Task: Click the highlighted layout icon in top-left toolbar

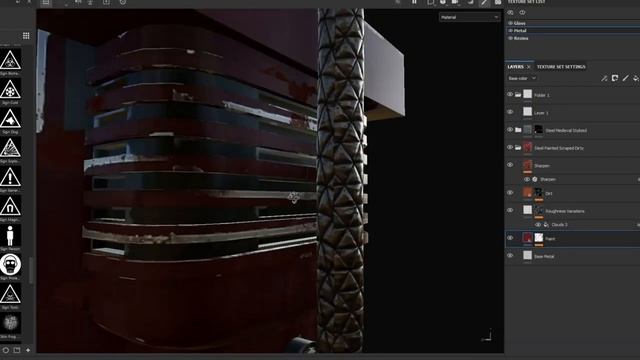Action: click(46, 2)
